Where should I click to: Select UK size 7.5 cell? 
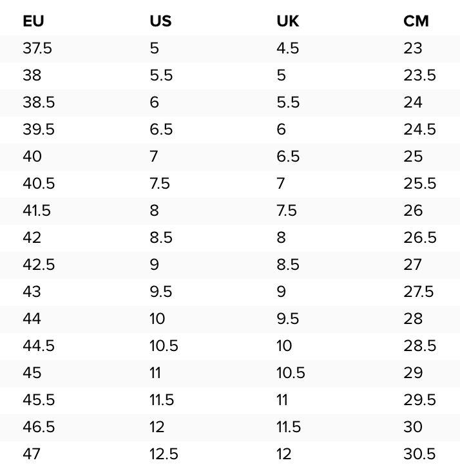point(287,211)
